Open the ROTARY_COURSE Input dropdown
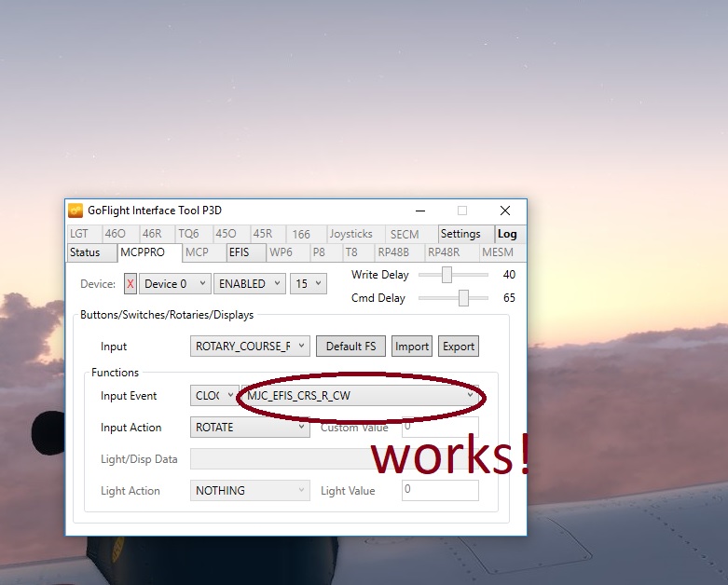This screenshot has width=728, height=585. 250,347
